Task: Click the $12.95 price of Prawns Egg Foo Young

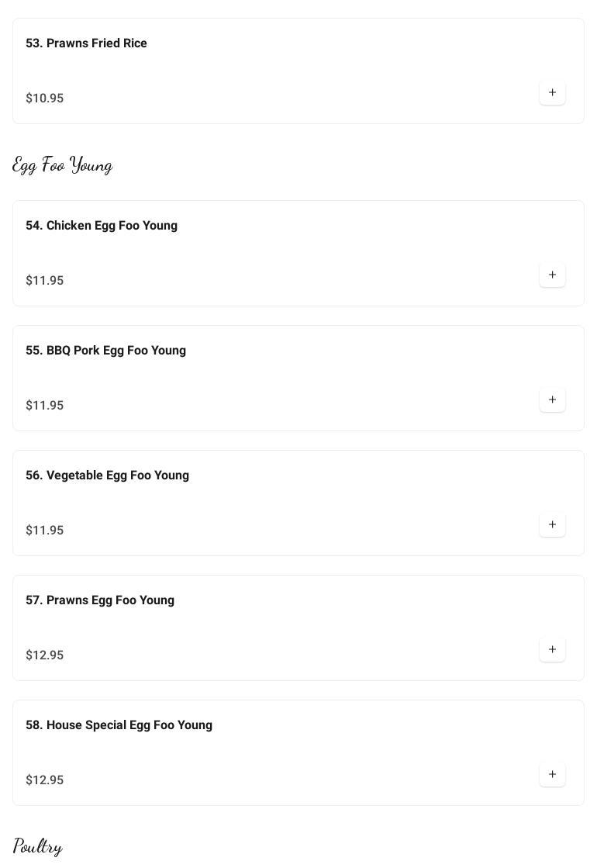Action: pos(45,655)
